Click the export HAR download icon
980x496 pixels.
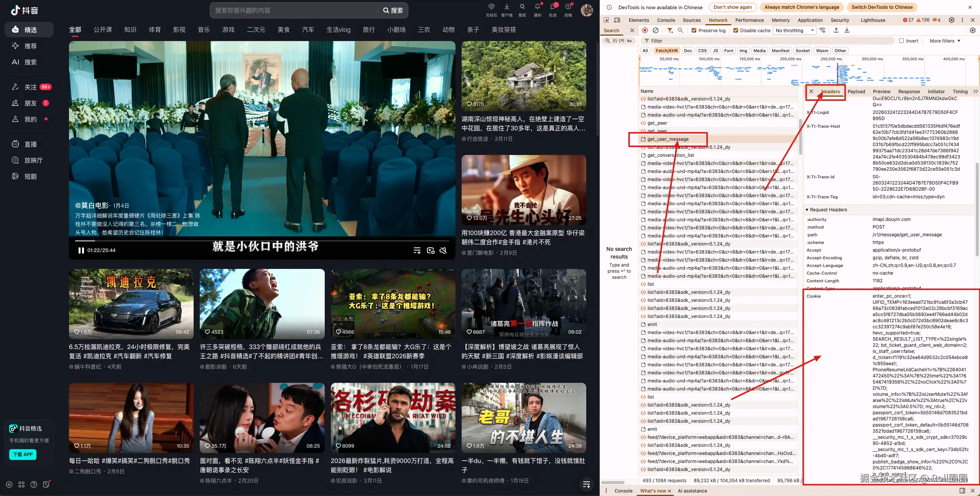(847, 30)
